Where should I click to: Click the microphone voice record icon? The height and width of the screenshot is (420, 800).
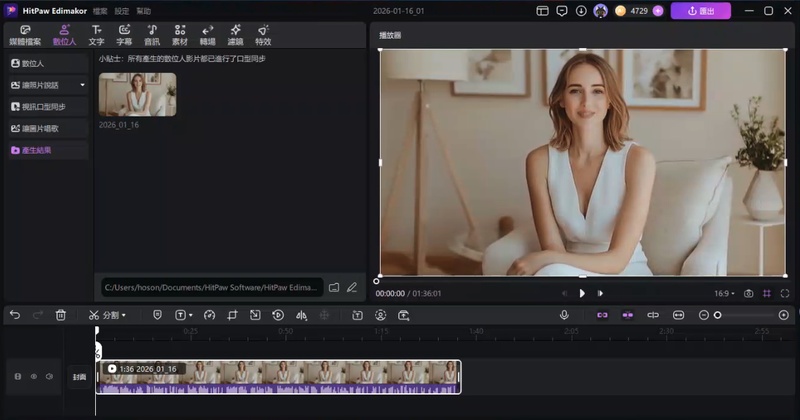pos(564,315)
